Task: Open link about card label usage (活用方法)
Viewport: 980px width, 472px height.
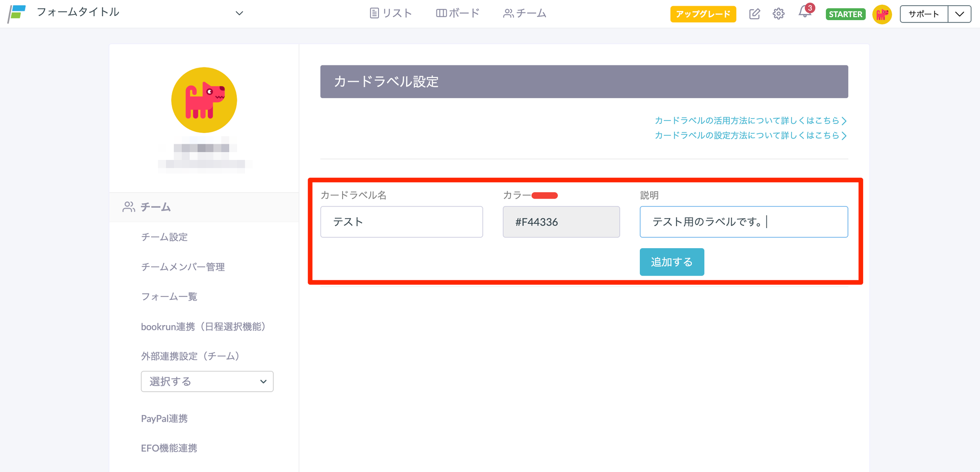Action: pyautogui.click(x=750, y=121)
